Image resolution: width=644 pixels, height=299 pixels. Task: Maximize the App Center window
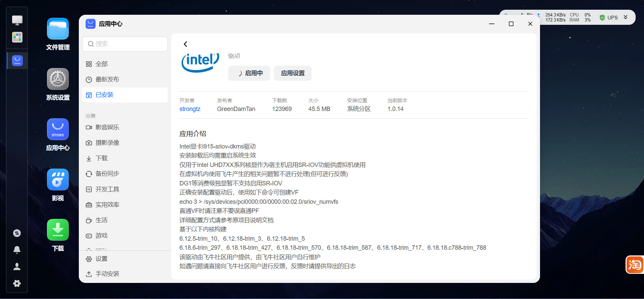coord(511,24)
